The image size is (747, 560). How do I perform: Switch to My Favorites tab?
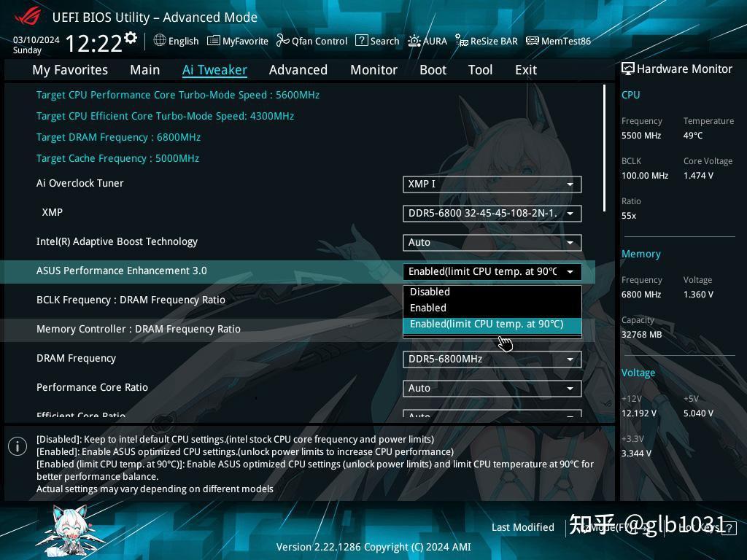coord(70,70)
